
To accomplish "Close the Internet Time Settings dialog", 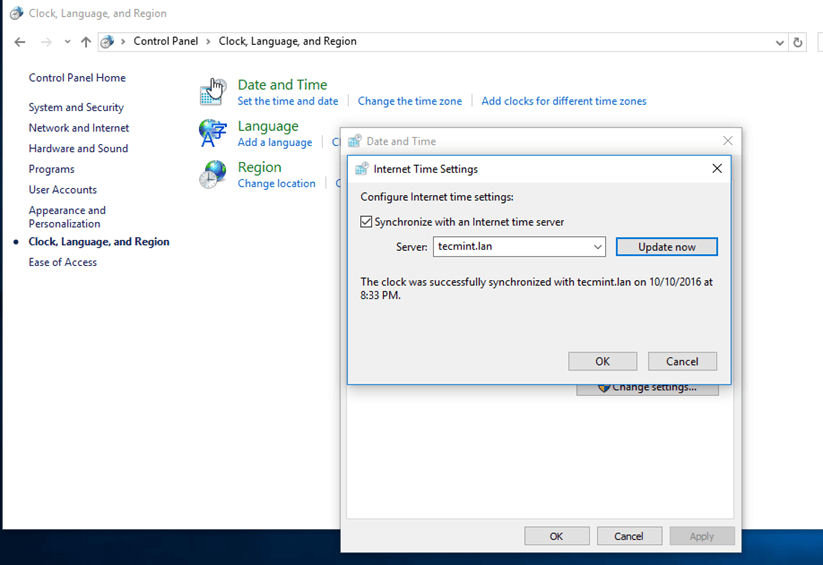I will 716,169.
